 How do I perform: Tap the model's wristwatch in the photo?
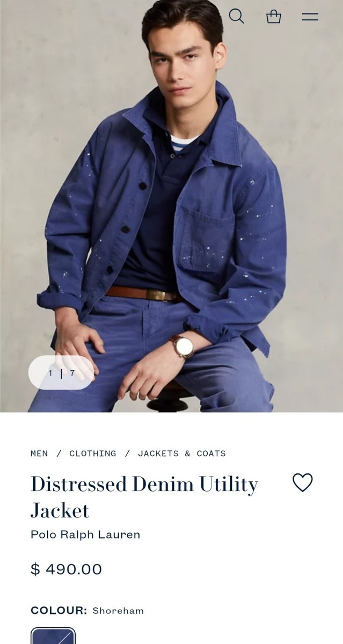click(183, 346)
